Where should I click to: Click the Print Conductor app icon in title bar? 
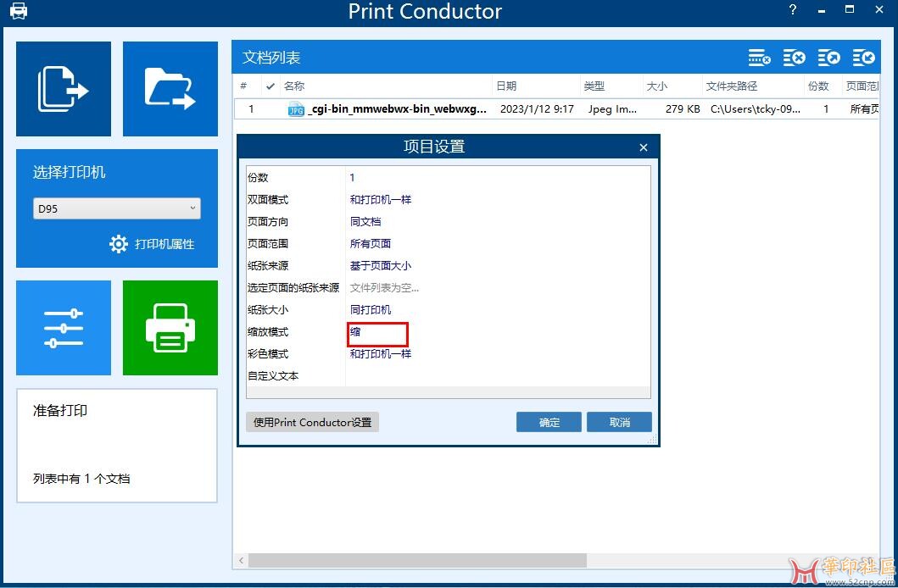pos(19,11)
